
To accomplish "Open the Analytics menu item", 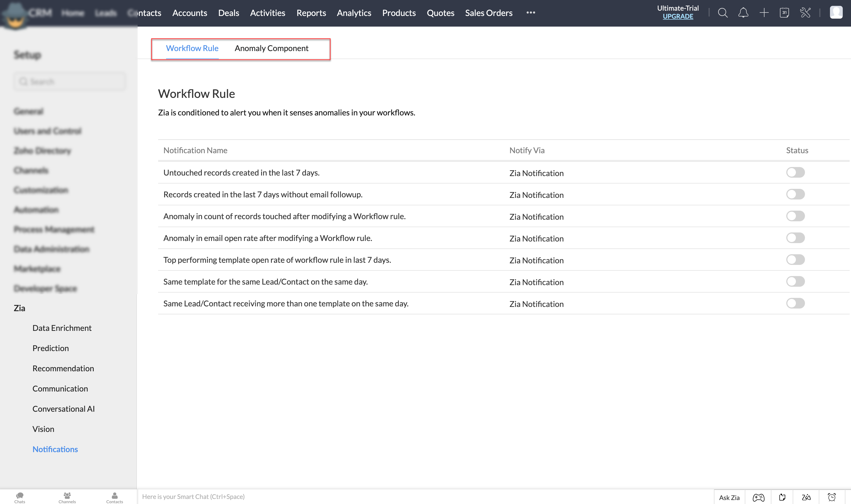I will pyautogui.click(x=354, y=13).
